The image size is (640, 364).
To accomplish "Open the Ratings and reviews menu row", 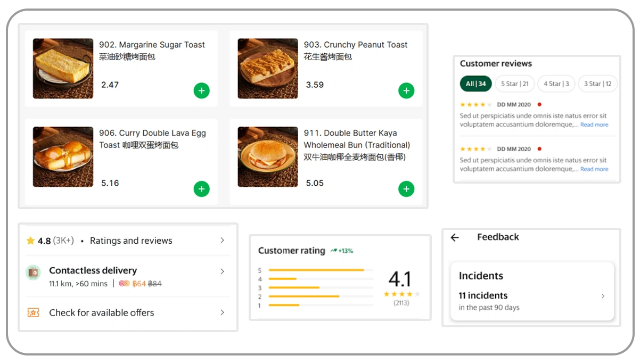I will coord(130,241).
